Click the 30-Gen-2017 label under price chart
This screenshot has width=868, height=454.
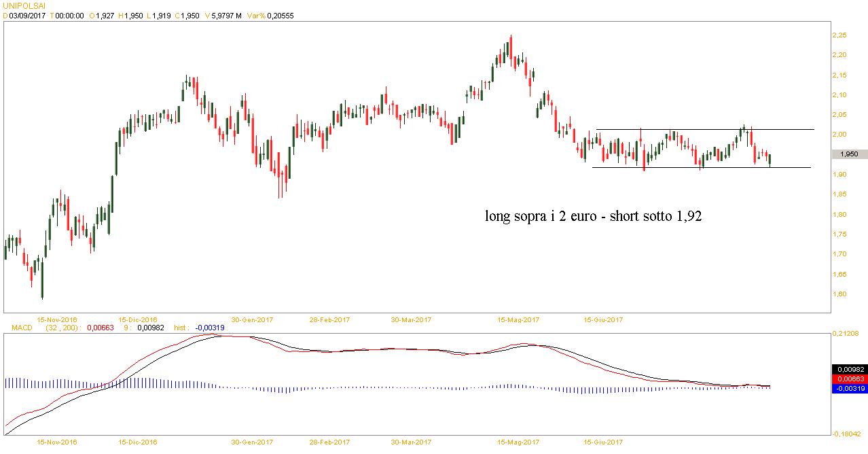click(x=252, y=319)
